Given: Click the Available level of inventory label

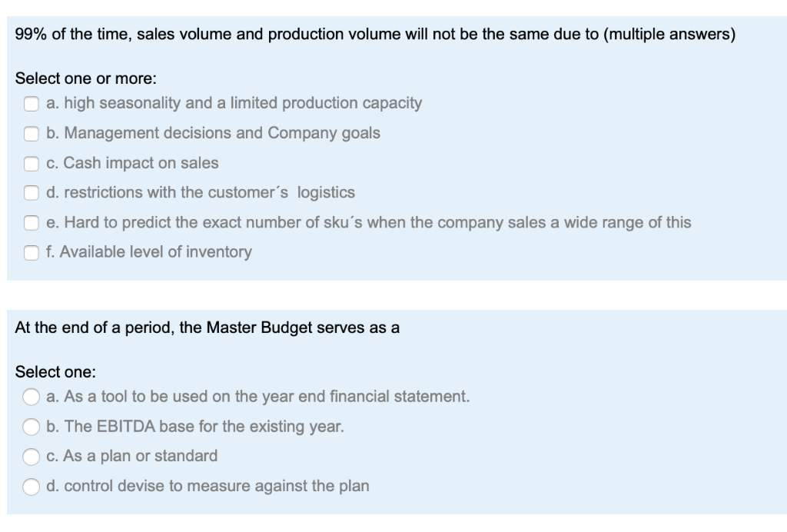Looking at the screenshot, I should [x=145, y=251].
